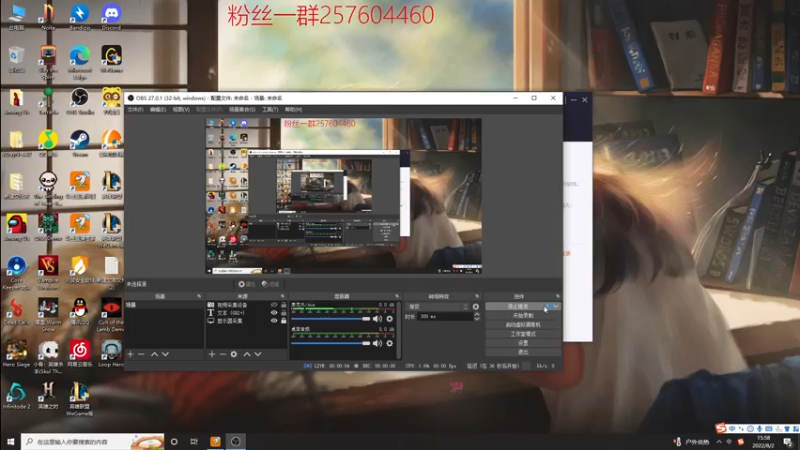Open the Edit menu in OBS
The height and width of the screenshot is (450, 800).
[158, 110]
